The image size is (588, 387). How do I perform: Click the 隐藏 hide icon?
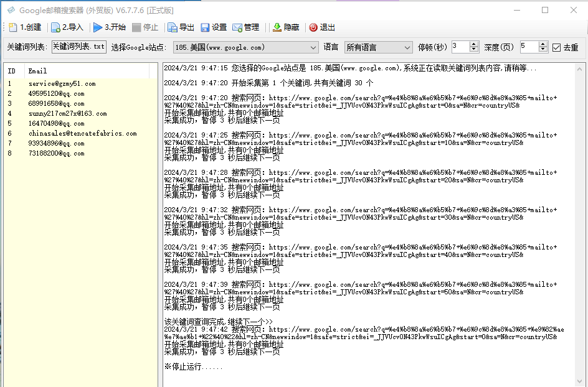pos(277,27)
